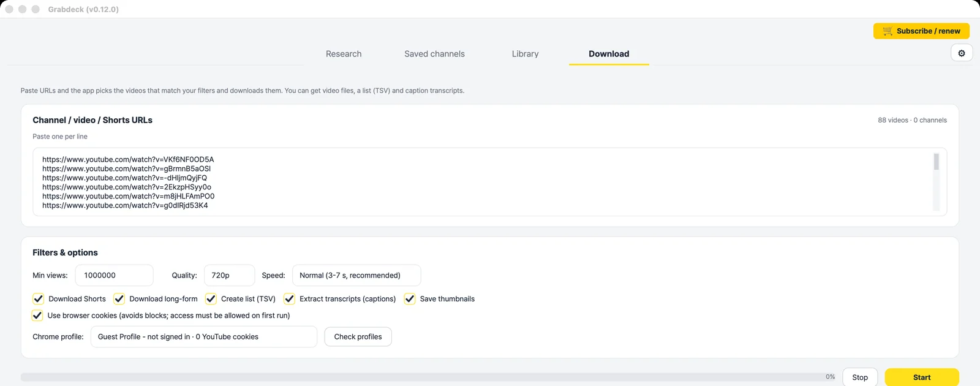The height and width of the screenshot is (386, 980).
Task: Select the Download tab
Action: point(609,54)
